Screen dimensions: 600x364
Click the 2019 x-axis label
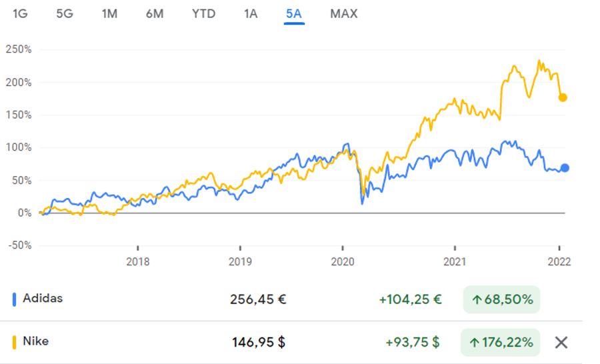[x=240, y=262]
